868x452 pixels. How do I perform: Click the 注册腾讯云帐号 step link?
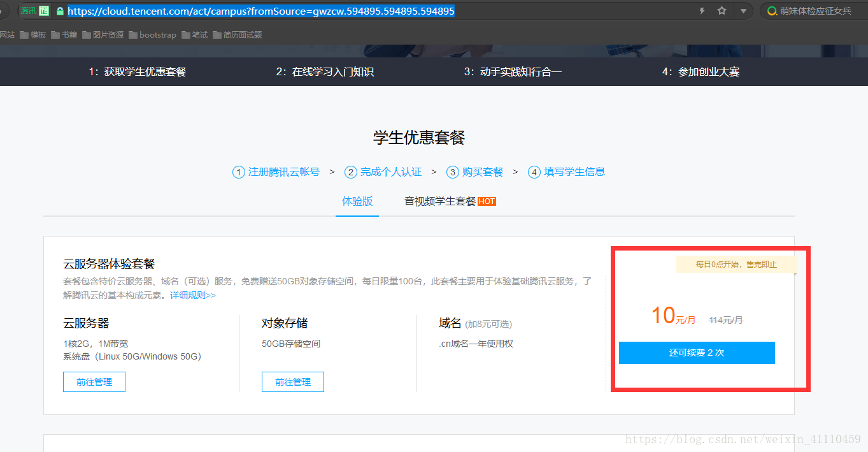276,172
